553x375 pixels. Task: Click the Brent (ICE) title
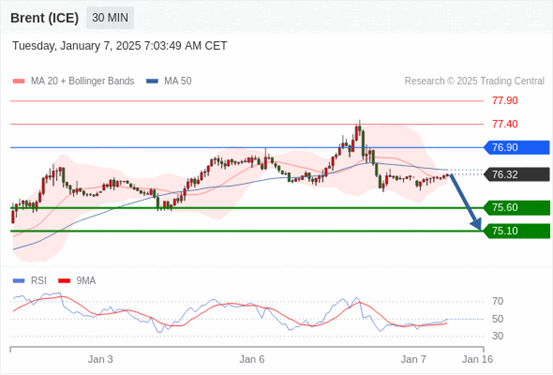coord(44,18)
